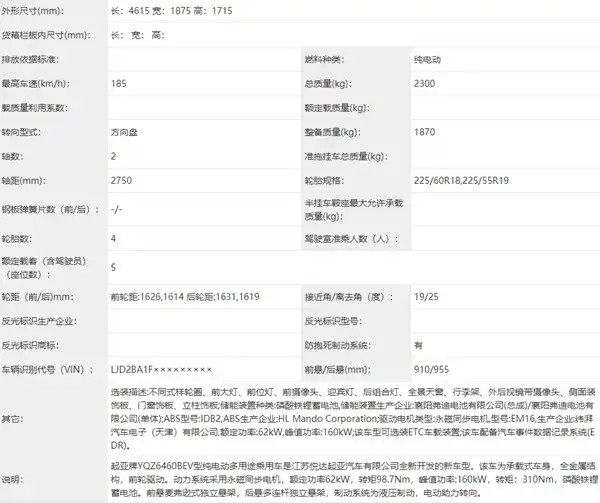Screen dimensions: 600x503
Task: Click the 载质量利用系数 label
Action: point(34,108)
